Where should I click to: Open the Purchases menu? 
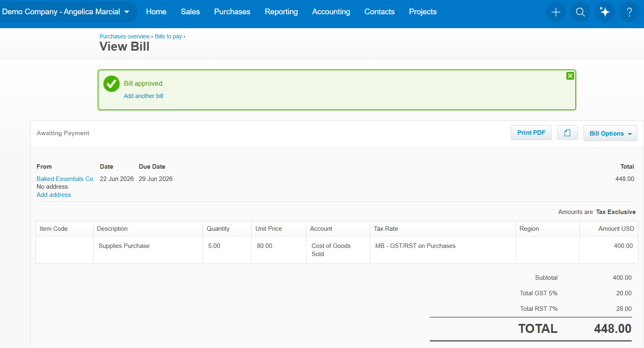tap(232, 12)
